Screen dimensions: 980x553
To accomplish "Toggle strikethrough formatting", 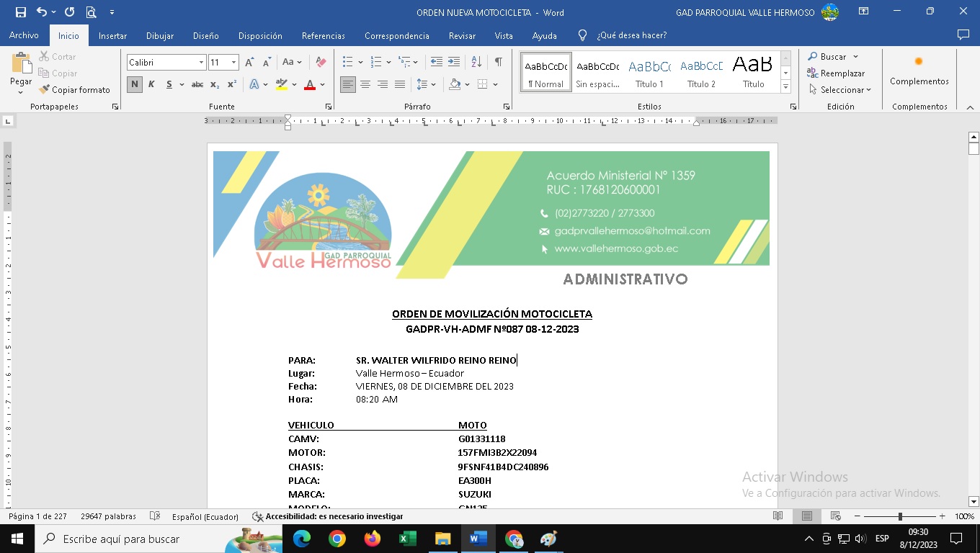I will click(197, 85).
